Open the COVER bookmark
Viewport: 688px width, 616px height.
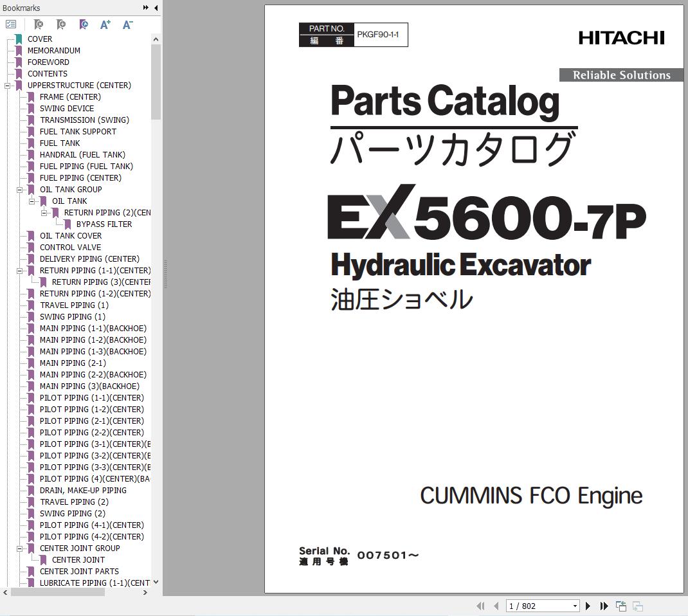tap(39, 39)
